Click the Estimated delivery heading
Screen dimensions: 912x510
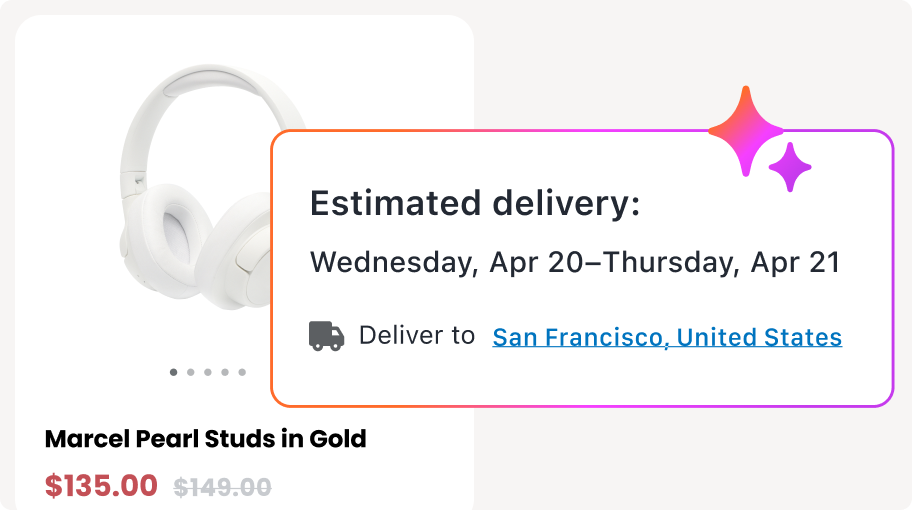point(474,204)
